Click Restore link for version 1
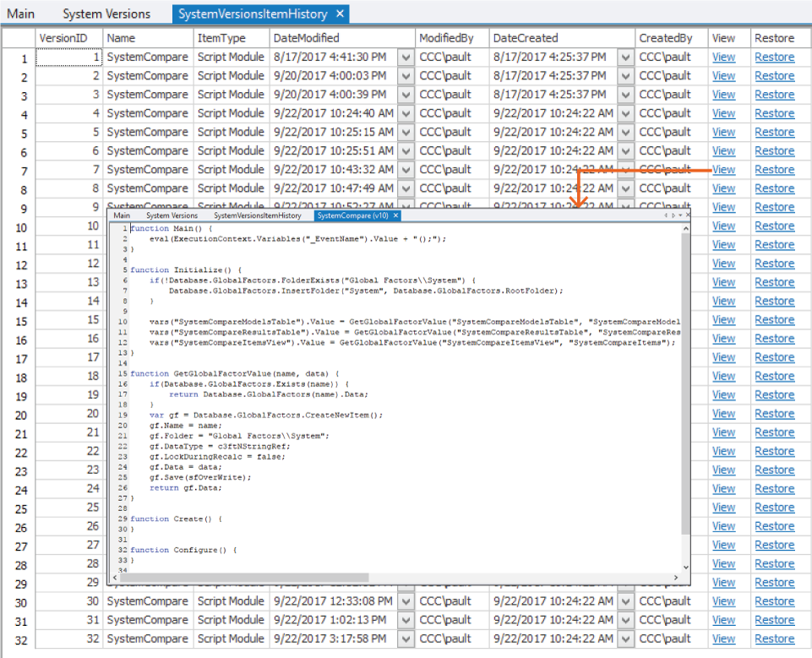 pyautogui.click(x=774, y=57)
